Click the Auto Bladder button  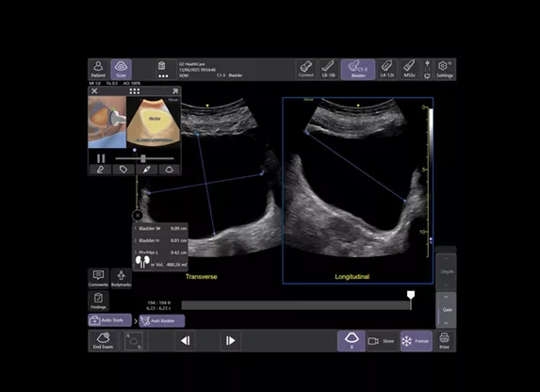tap(162, 320)
